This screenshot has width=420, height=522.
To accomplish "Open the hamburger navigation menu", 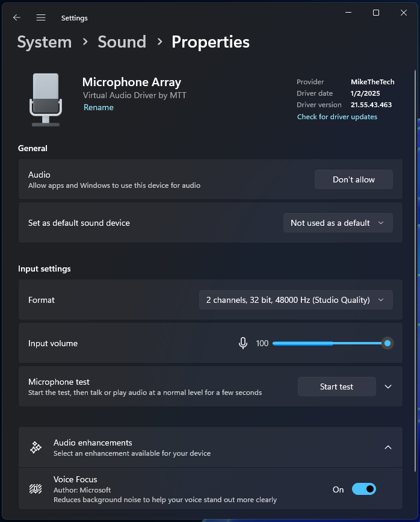I will [x=41, y=17].
